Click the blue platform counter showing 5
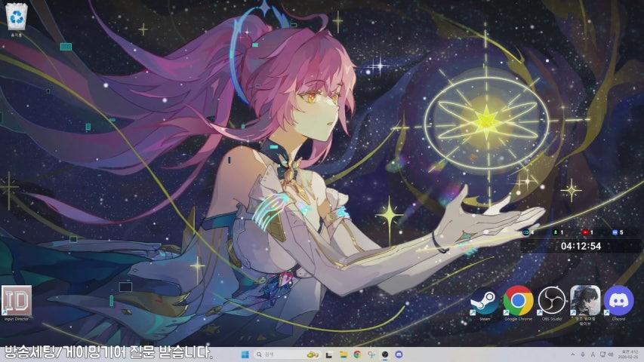This screenshot has width=644, height=362. click(618, 232)
